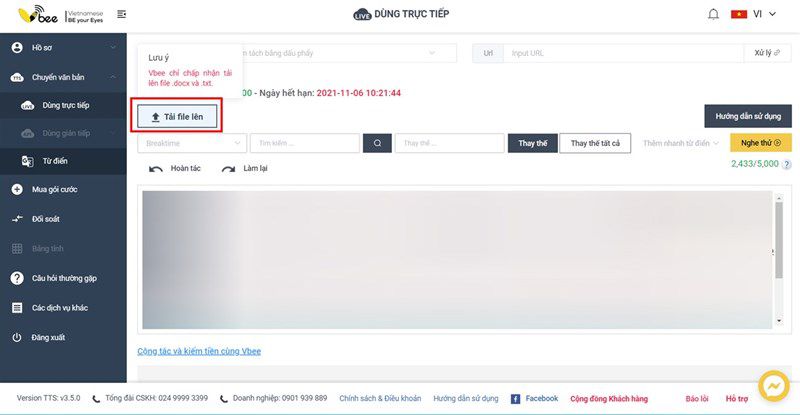Image resolution: width=800 pixels, height=415 pixels.
Task: Open Cộng tác và kiếm tiền cùng Vbee link
Action: click(199, 351)
